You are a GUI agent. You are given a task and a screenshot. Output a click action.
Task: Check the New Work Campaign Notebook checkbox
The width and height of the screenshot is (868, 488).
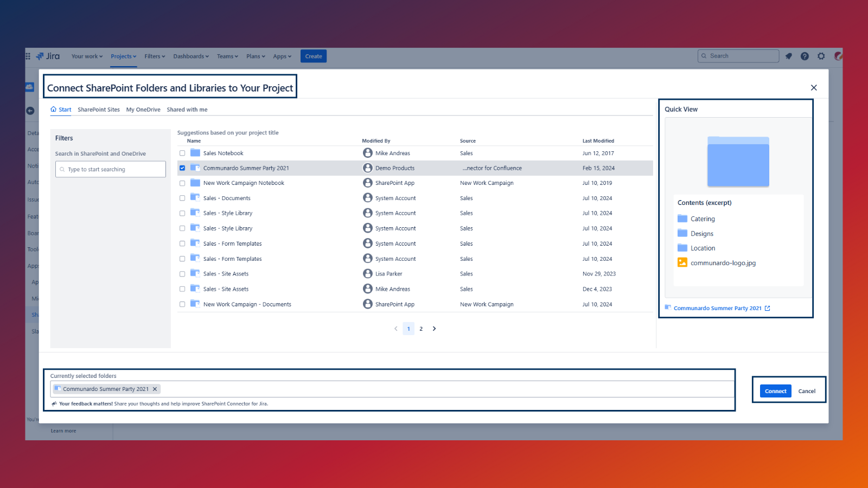[182, 183]
